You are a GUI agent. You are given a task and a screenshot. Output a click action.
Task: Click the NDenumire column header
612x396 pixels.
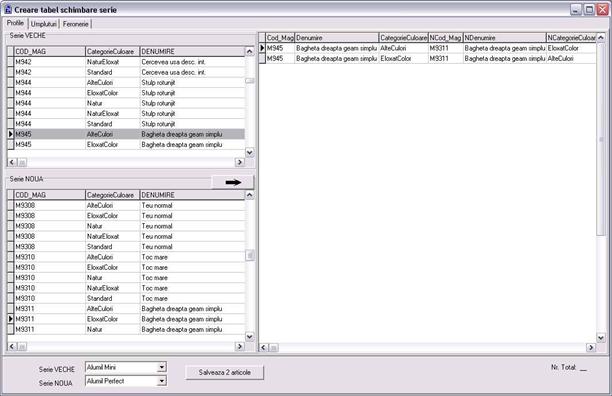point(504,38)
